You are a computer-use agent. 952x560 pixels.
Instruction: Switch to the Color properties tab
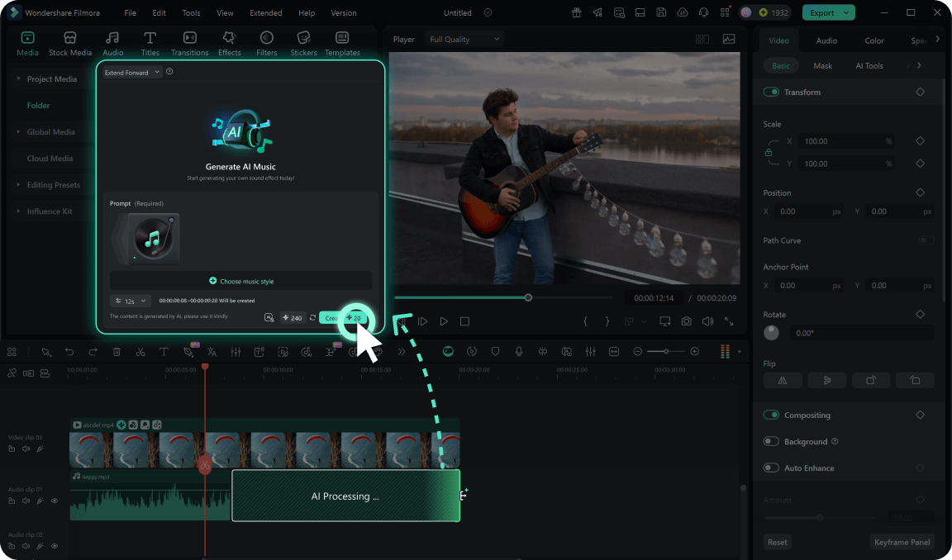[873, 40]
